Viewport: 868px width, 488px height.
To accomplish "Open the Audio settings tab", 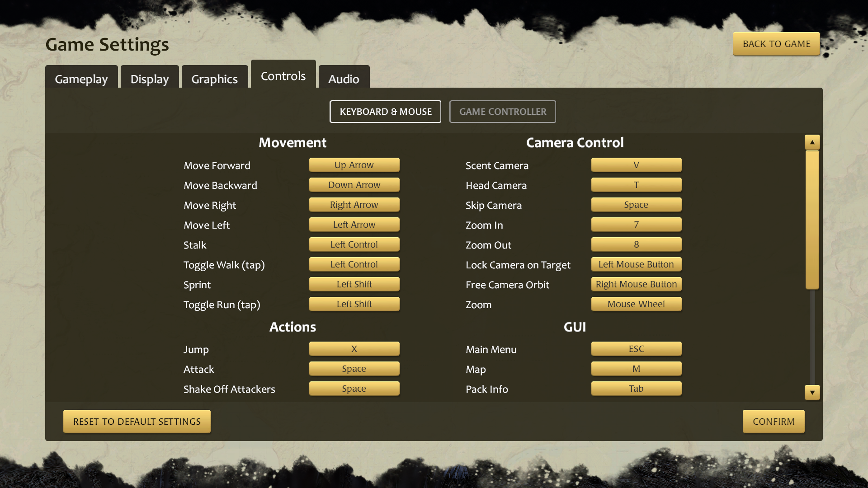I will tap(344, 79).
